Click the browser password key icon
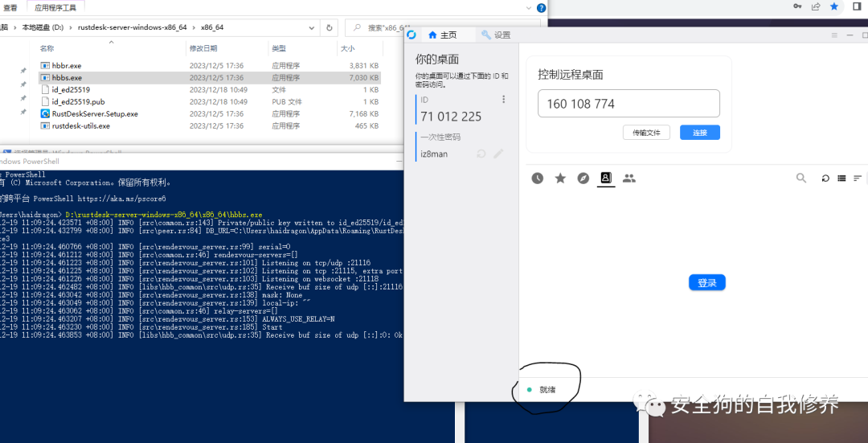Screen dimensions: 868x443 point(797,6)
